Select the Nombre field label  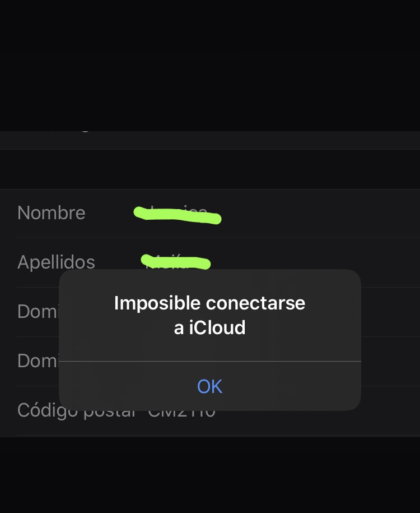(x=52, y=213)
